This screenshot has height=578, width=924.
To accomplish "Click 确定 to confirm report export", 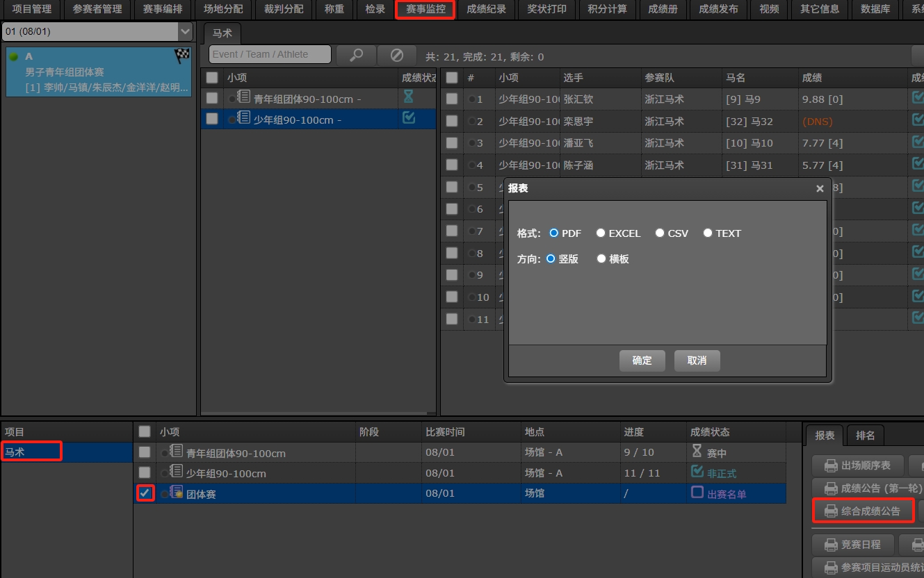I will click(642, 361).
